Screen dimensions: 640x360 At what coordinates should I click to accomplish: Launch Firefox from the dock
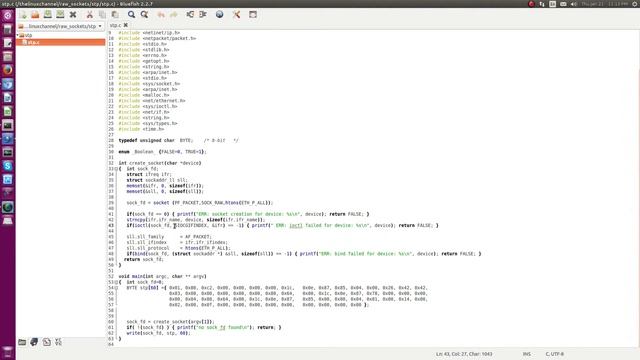tap(7, 70)
